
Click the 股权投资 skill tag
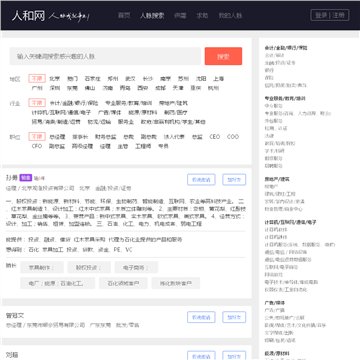click(x=89, y=267)
